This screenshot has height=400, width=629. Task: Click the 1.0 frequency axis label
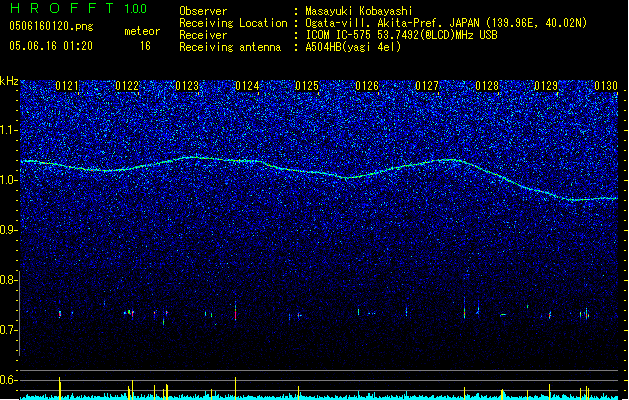pos(9,180)
